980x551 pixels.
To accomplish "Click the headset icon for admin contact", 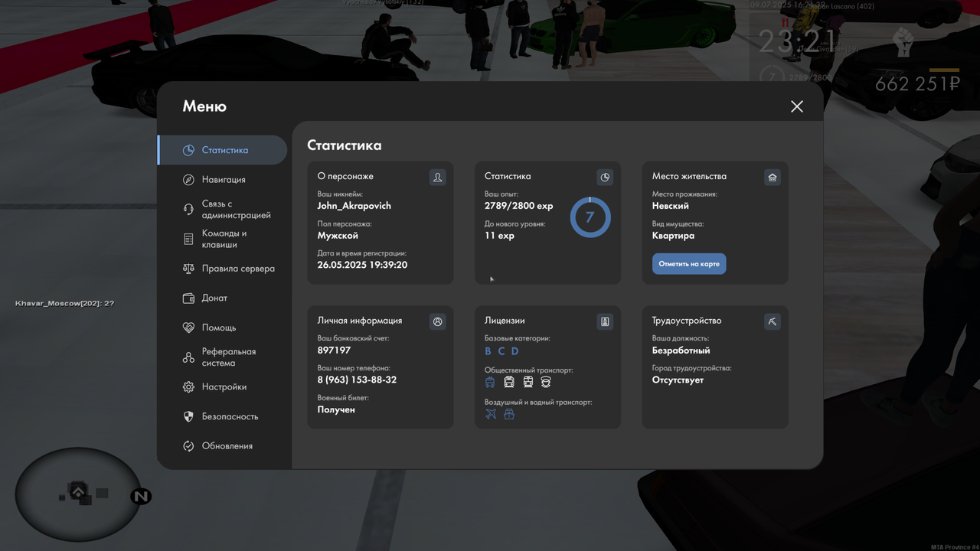I will click(188, 210).
